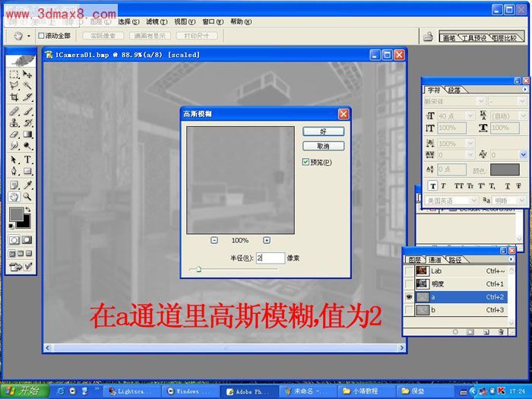Select the Gradient tool
Image resolution: width=532 pixels, height=399 pixels.
[x=27, y=135]
